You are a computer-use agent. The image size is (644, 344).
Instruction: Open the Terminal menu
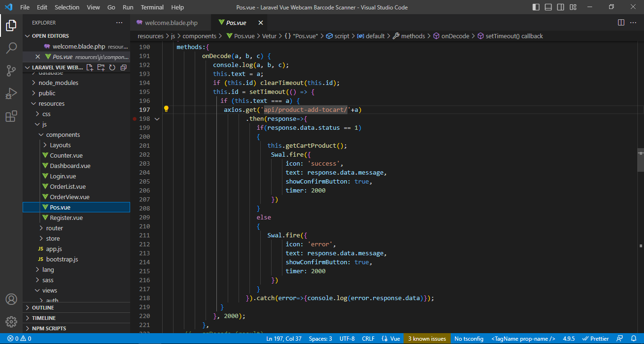(152, 7)
